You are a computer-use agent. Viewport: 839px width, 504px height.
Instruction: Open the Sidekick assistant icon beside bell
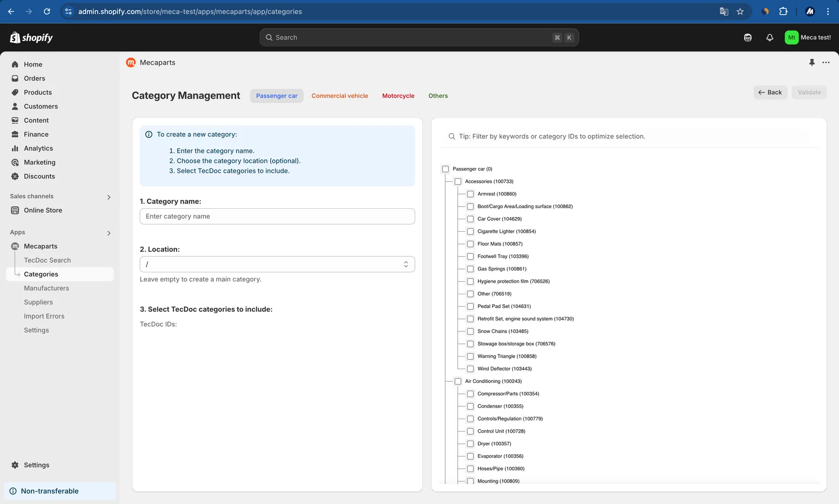(x=748, y=37)
